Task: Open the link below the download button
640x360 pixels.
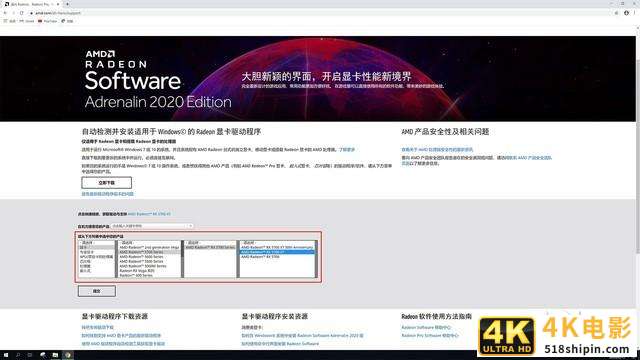Action: click(108, 194)
